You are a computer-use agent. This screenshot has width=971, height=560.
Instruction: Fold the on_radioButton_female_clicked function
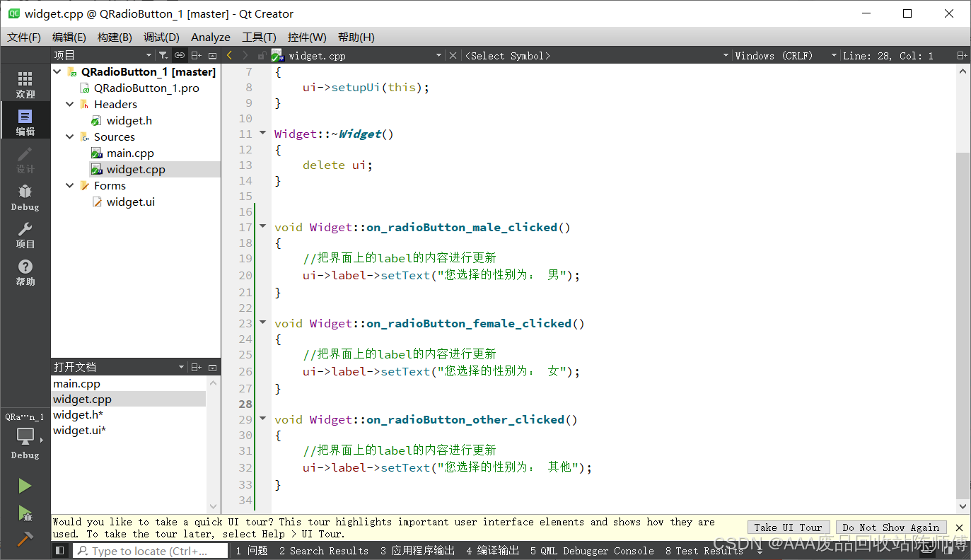point(263,322)
